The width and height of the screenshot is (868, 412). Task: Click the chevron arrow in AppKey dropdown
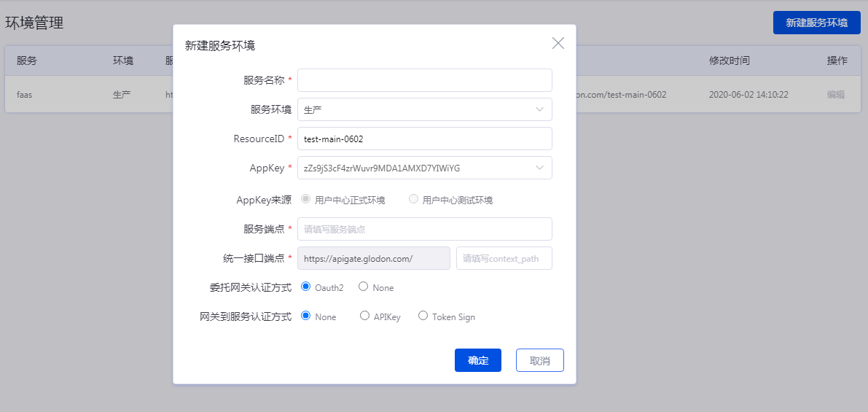click(x=539, y=168)
